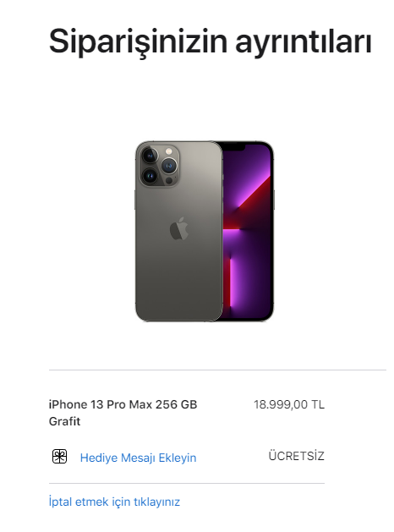The height and width of the screenshot is (532, 394).
Task: Click the pink light bar on the phone screen
Action: click(x=233, y=282)
